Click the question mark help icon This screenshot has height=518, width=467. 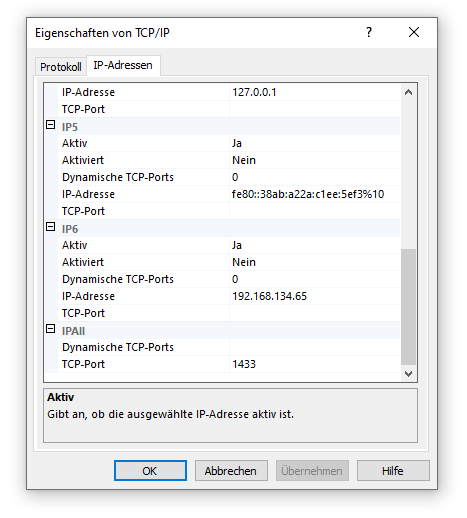point(369,32)
